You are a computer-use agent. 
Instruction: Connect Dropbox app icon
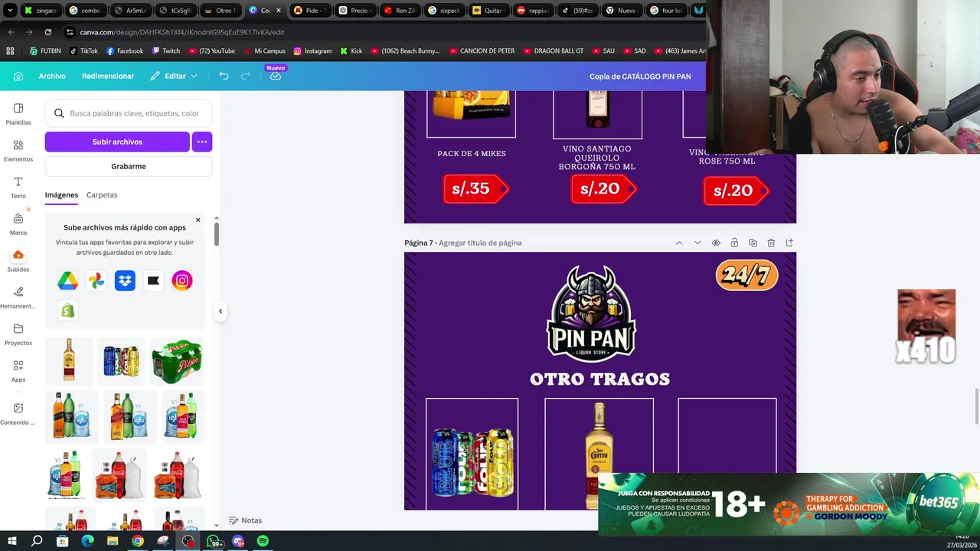(125, 281)
